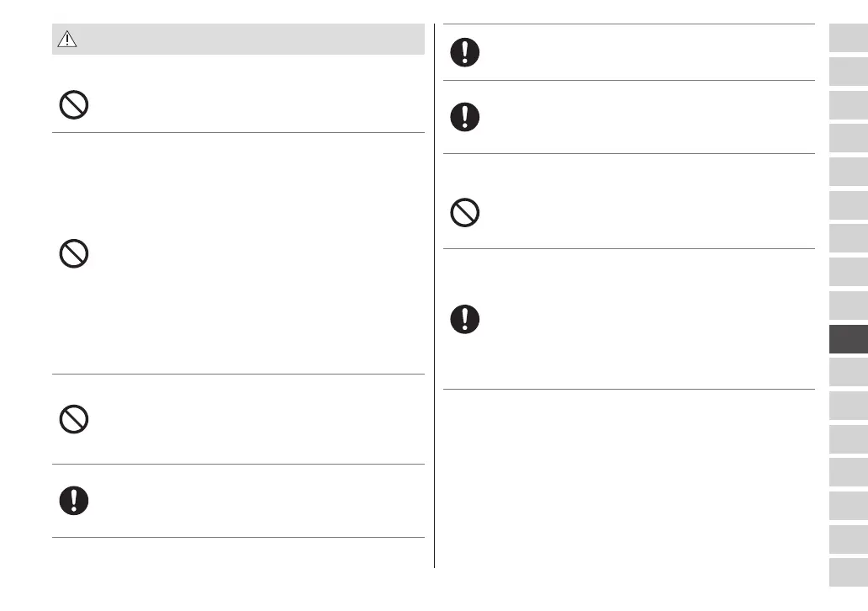Click the lowest exclamation icon, right column
Screen dimensions: 868x611
tap(464, 318)
